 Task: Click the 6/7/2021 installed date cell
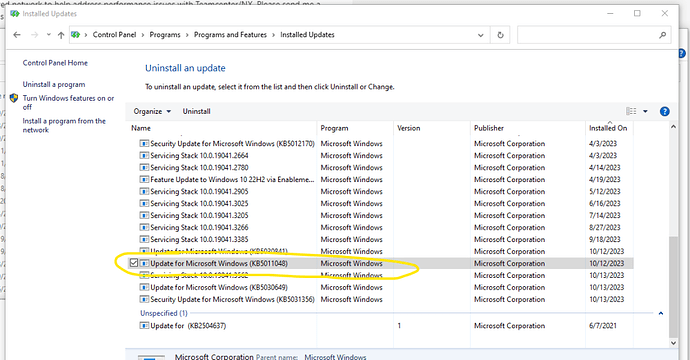(602, 326)
